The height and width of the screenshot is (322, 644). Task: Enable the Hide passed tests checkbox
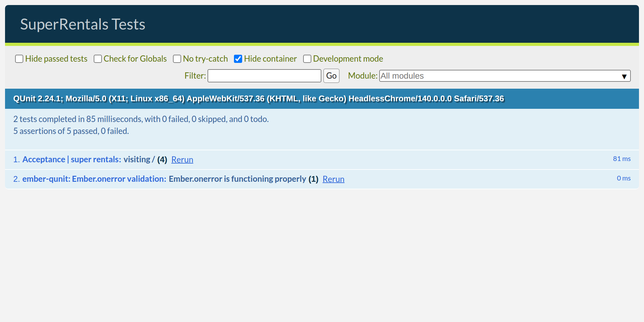pyautogui.click(x=19, y=59)
